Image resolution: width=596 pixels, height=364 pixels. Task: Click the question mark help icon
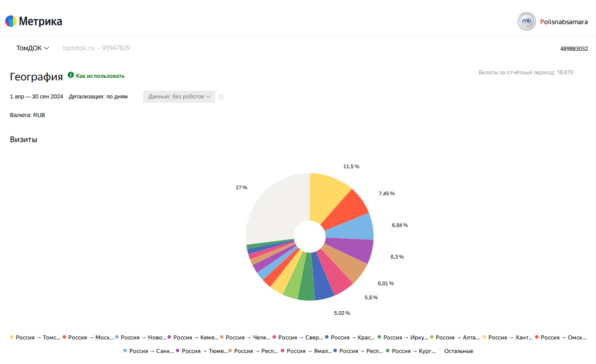pos(221,96)
